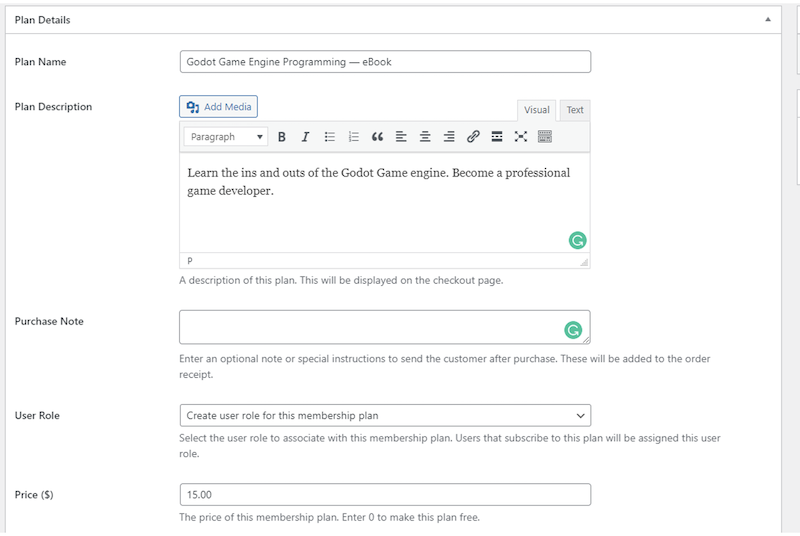Switch to the Visual editor tab
This screenshot has height=536, width=800.
[536, 110]
